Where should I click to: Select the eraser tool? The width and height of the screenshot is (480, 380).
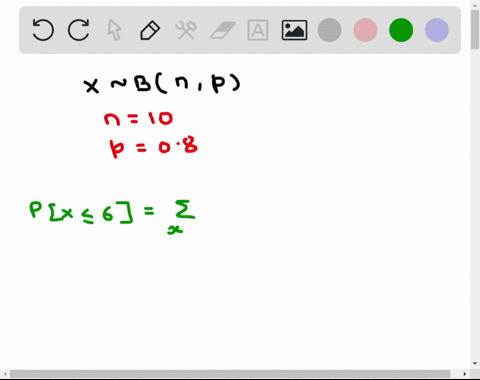223,30
